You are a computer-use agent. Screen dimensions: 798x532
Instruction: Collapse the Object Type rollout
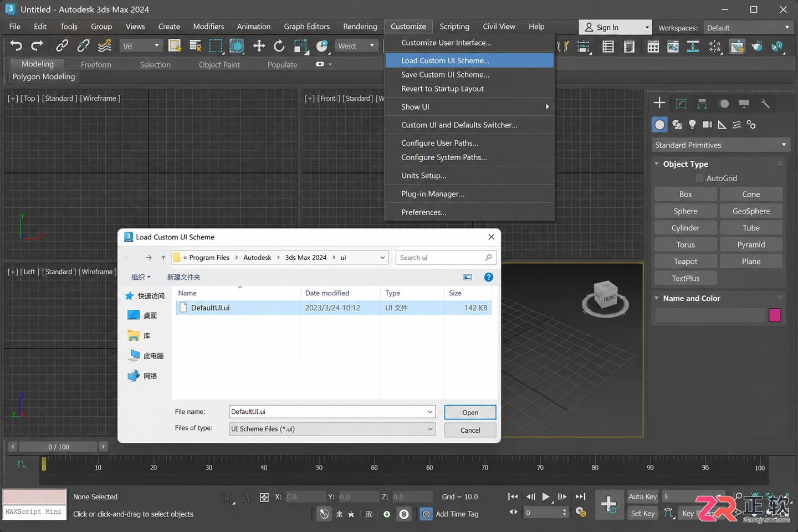(x=657, y=164)
